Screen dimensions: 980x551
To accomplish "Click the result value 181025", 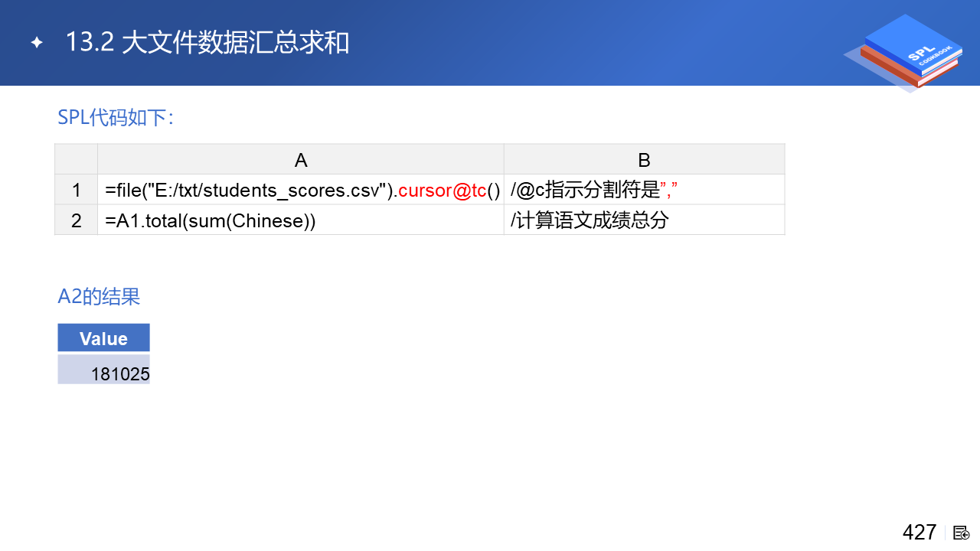I will (103, 370).
